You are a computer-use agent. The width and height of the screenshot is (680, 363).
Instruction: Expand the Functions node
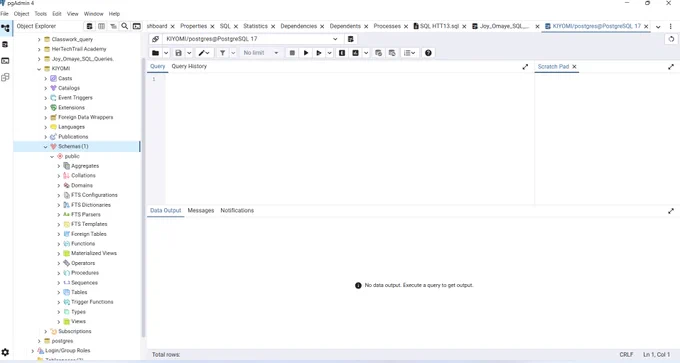tap(59, 244)
